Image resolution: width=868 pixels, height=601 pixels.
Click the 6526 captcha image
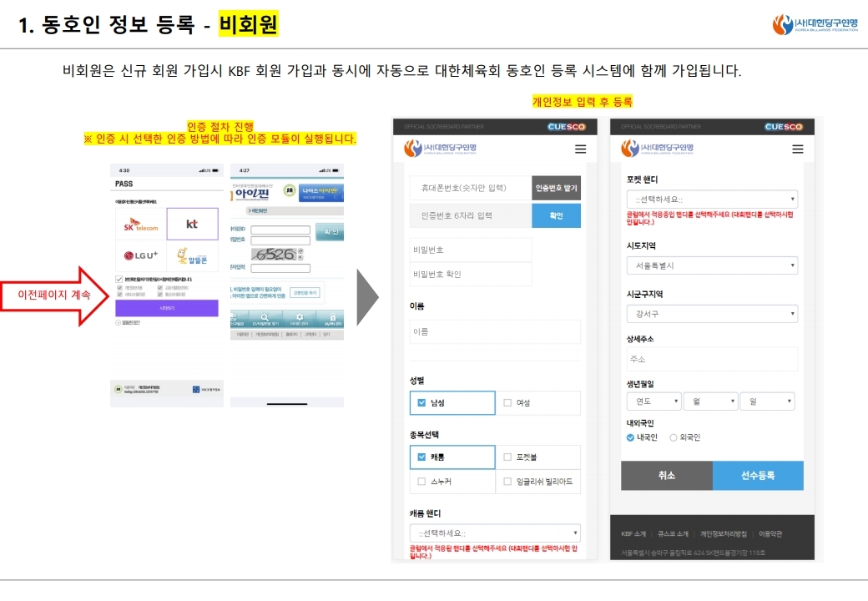click(274, 254)
